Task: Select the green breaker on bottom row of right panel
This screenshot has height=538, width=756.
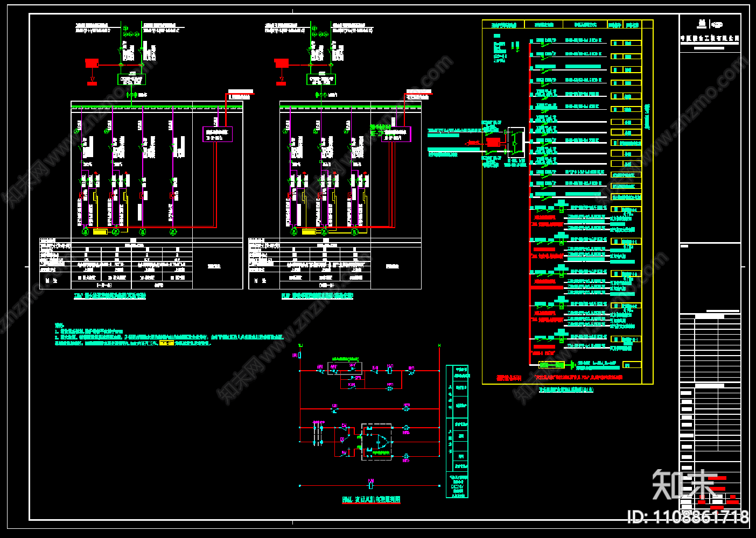Action: coord(552,365)
